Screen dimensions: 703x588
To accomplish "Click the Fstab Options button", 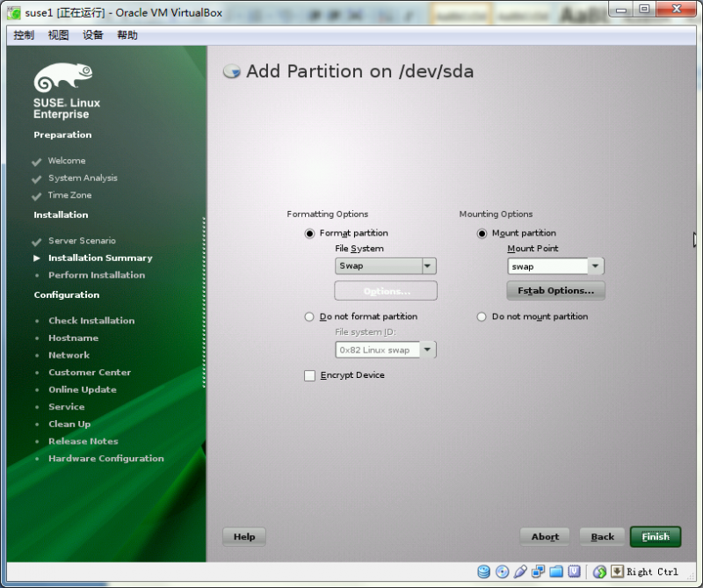I will pyautogui.click(x=555, y=290).
